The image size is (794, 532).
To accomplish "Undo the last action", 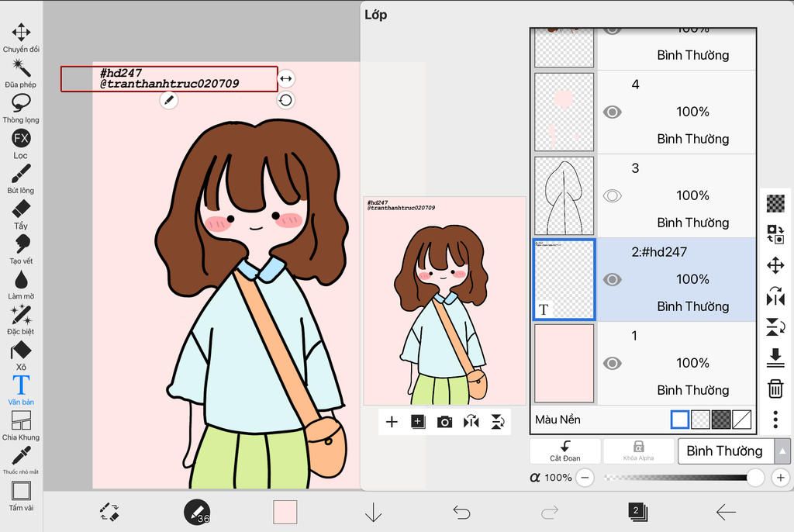I will point(461,513).
